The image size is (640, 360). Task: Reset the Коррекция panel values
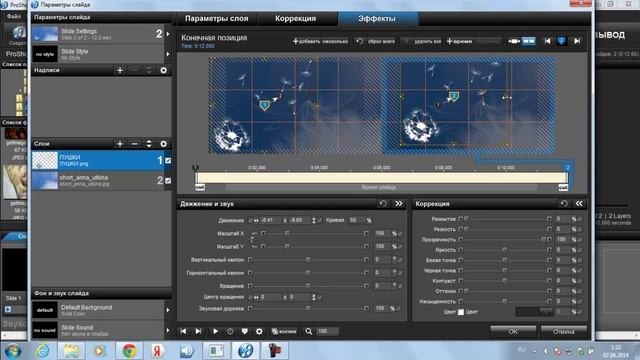564,204
